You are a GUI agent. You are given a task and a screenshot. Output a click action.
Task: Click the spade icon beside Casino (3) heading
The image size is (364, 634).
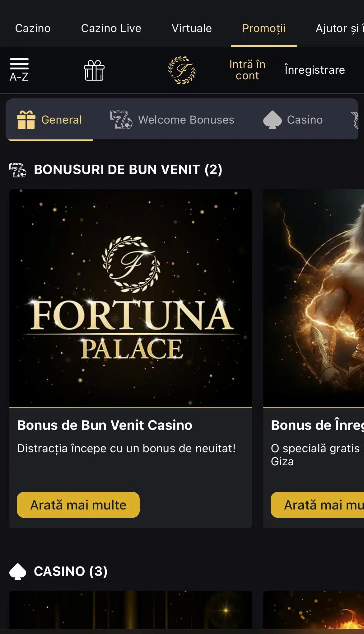point(18,571)
